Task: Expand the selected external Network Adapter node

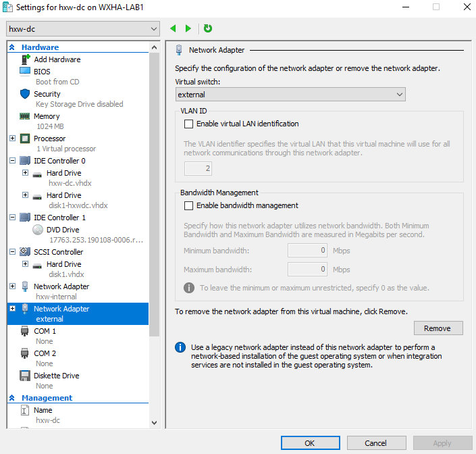Action: (12, 309)
